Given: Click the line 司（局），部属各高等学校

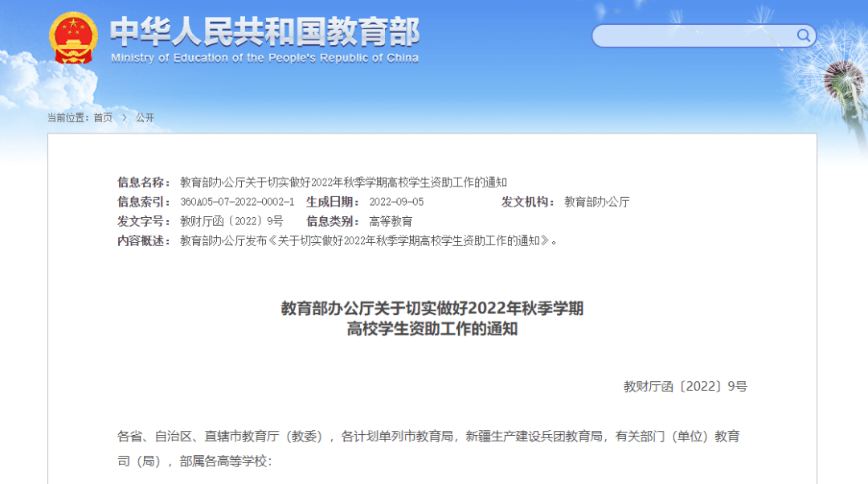Looking at the screenshot, I should pos(194,461).
